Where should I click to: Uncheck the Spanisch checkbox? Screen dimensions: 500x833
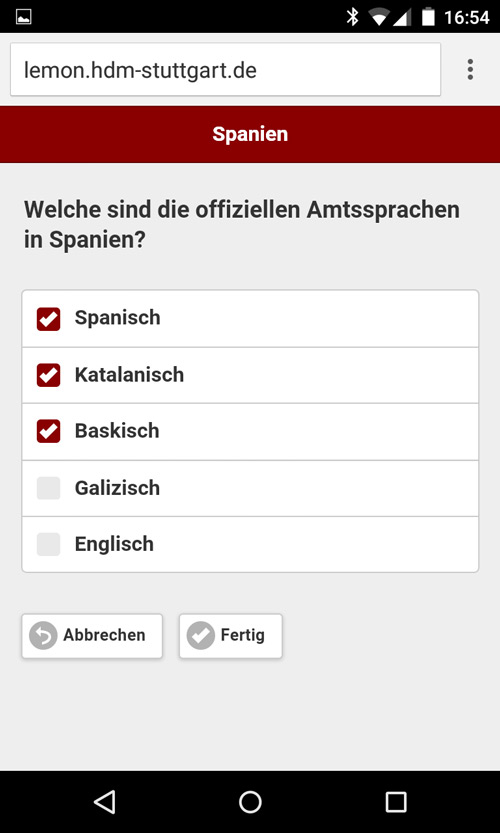[x=48, y=319]
